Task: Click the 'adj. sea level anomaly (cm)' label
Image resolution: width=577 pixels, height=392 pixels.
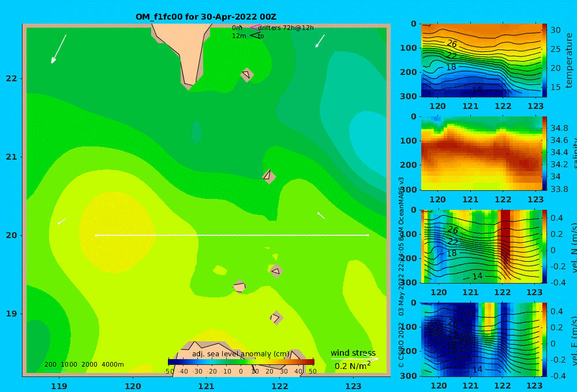Action: tap(241, 354)
